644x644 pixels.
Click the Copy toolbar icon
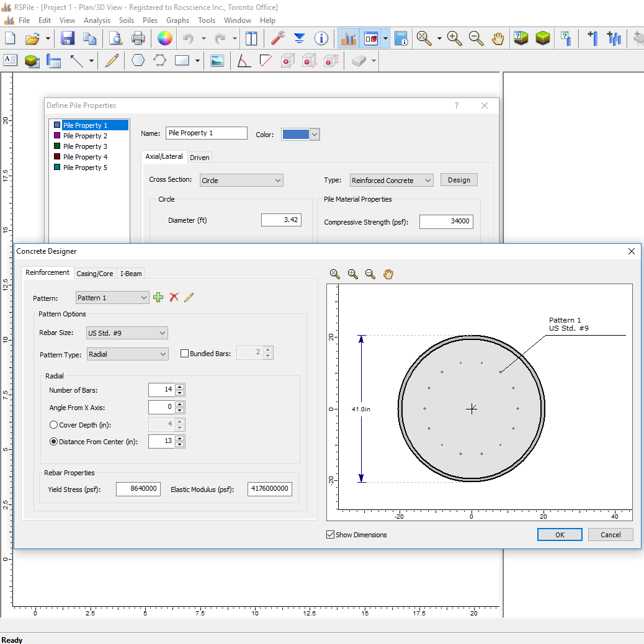(x=89, y=38)
